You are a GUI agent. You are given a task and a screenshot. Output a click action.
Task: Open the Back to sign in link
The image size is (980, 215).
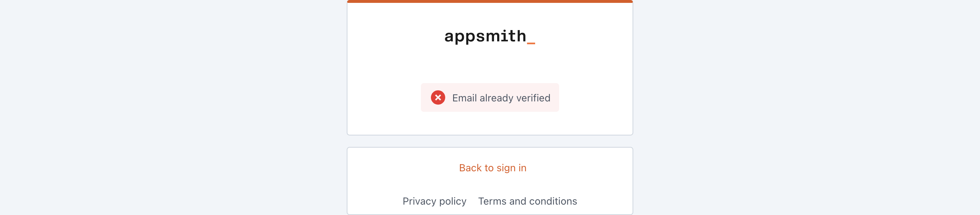click(x=492, y=168)
